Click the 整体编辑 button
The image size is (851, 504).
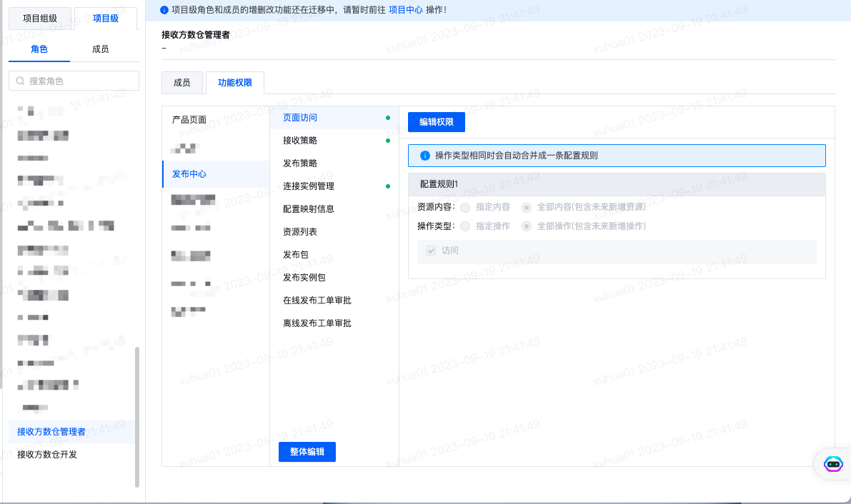[307, 452]
